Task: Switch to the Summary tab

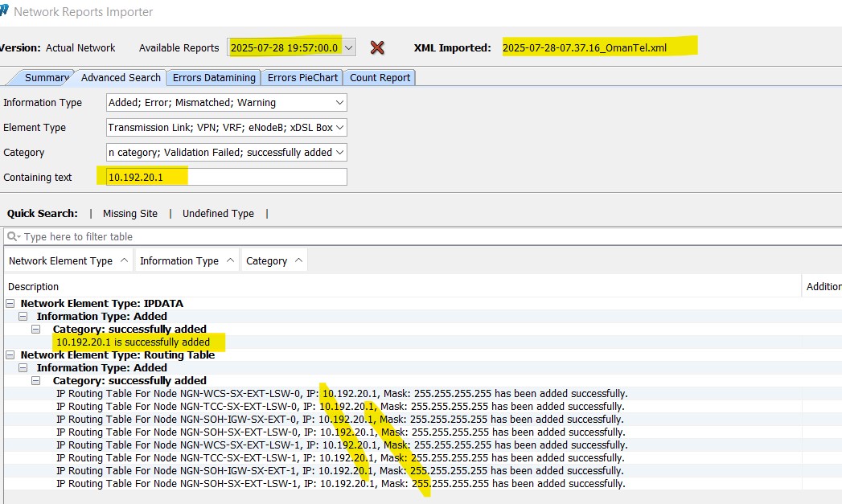Action: click(45, 78)
